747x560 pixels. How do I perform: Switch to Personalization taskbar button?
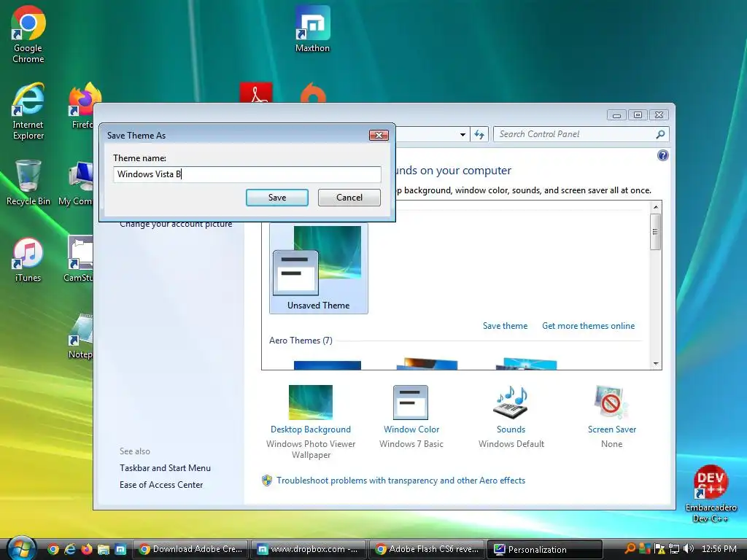(x=545, y=549)
